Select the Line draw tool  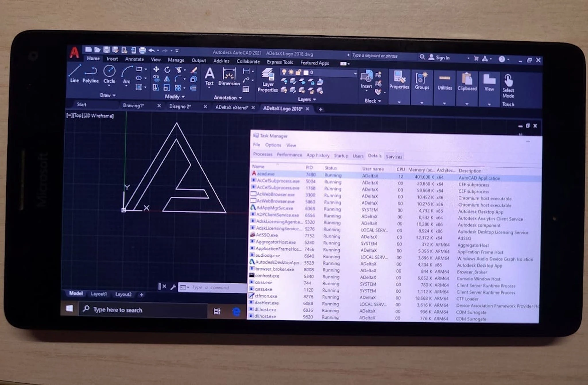pyautogui.click(x=74, y=74)
